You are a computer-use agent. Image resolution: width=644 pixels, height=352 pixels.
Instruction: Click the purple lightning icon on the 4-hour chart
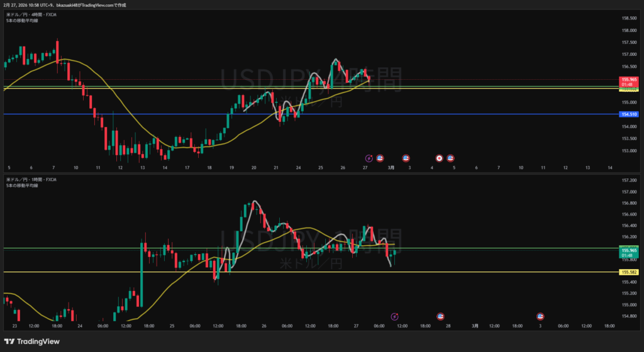[369, 158]
